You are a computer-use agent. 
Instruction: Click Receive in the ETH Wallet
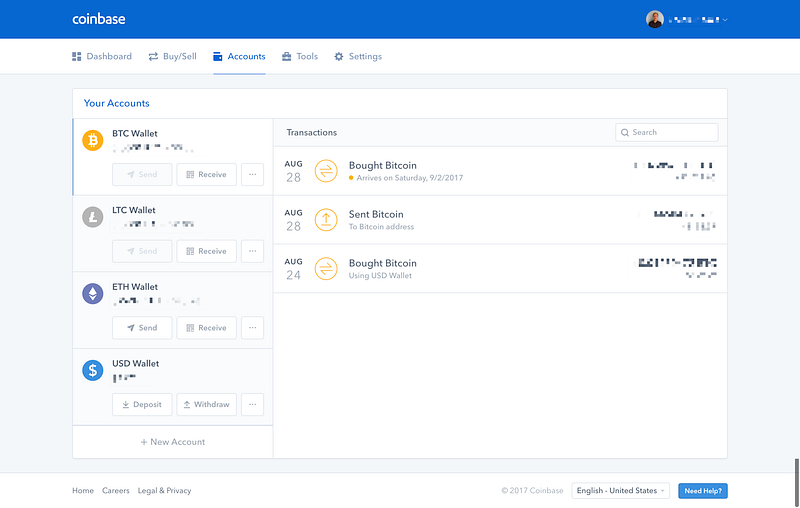207,327
